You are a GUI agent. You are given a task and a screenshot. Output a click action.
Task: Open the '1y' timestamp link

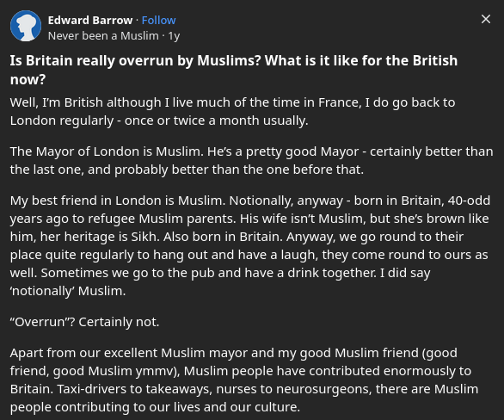click(x=174, y=35)
